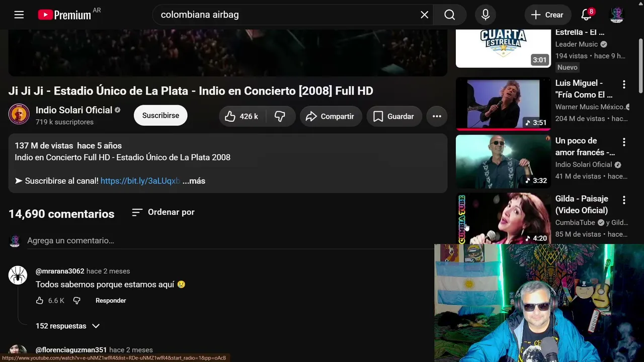
Task: Open 'Un poco de amor francés' title link
Action: point(585,147)
